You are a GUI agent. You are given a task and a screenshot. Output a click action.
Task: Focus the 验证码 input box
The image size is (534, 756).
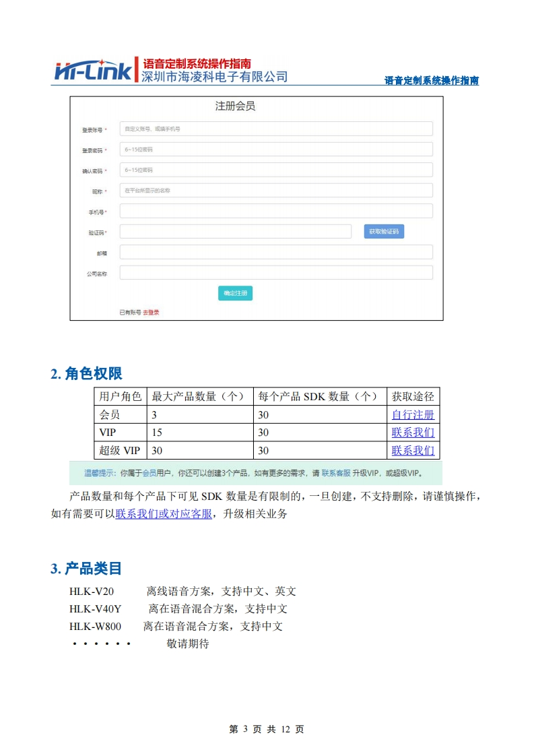(x=236, y=232)
